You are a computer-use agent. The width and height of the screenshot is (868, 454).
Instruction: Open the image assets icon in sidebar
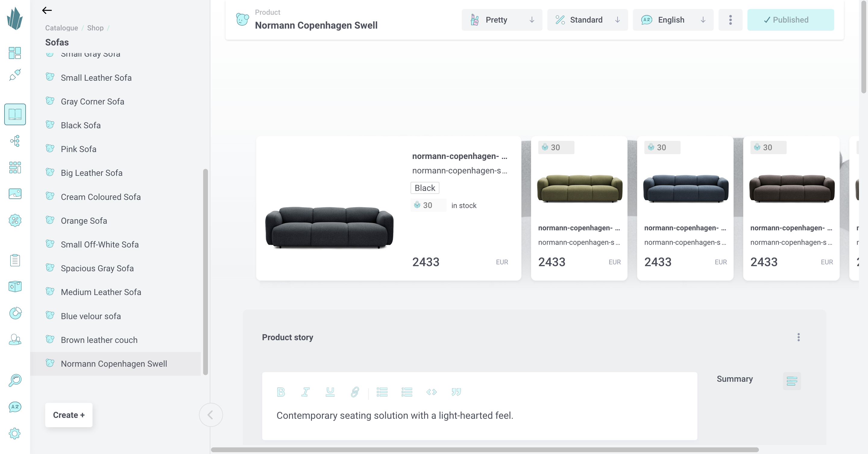point(15,194)
